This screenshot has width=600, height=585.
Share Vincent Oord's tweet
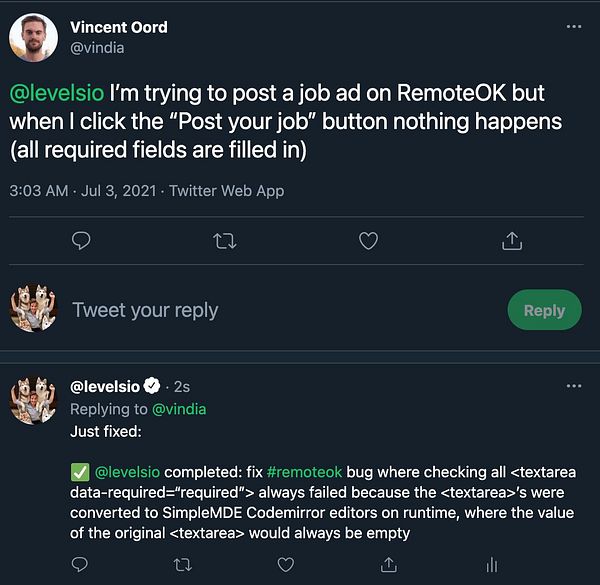(x=512, y=241)
